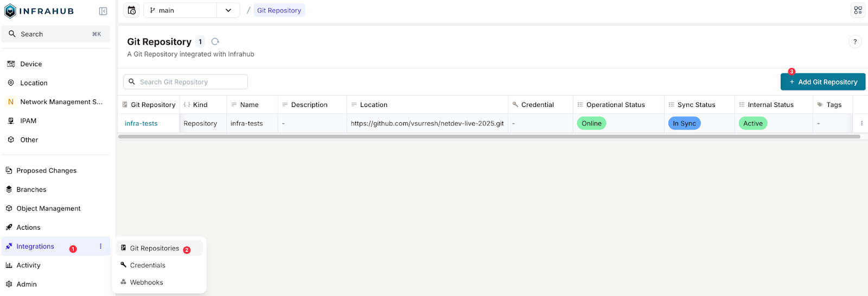The height and width of the screenshot is (296, 868).
Task: Click the Branches layers icon
Action: pos(9,190)
